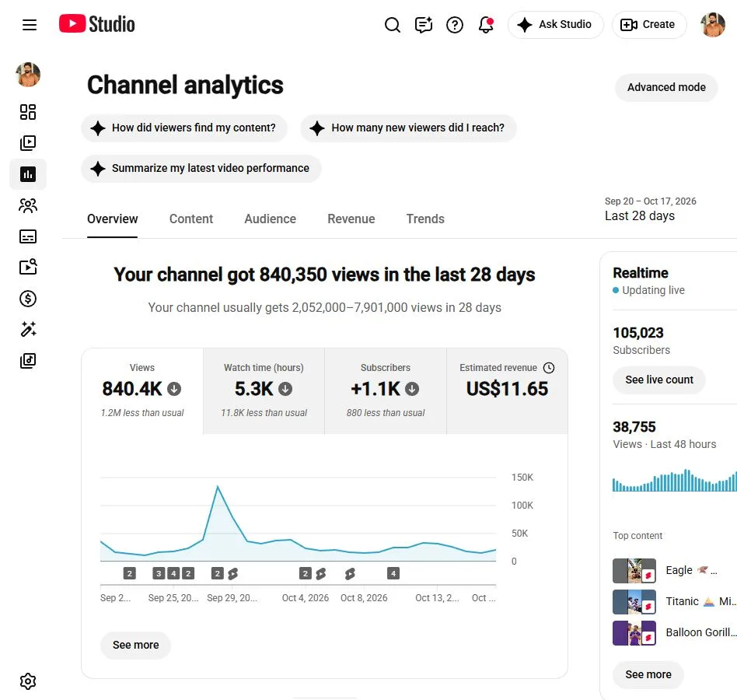Click 'Summarize my latest video performance' chip

click(201, 168)
